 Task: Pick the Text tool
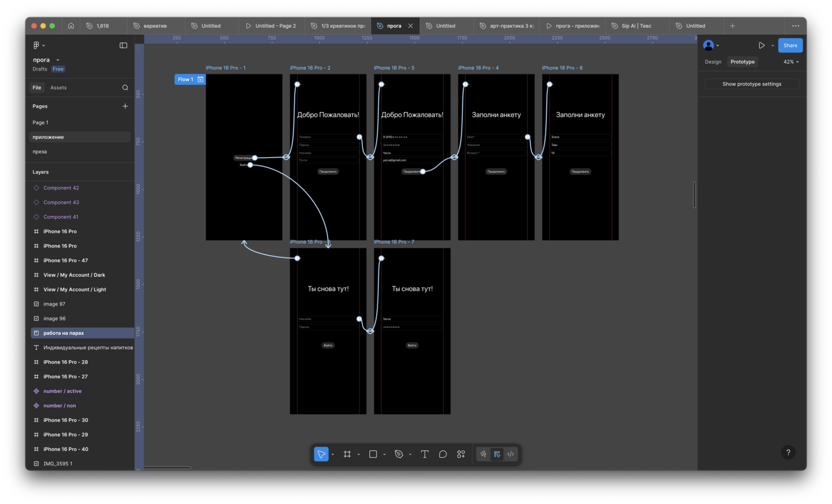tap(425, 454)
